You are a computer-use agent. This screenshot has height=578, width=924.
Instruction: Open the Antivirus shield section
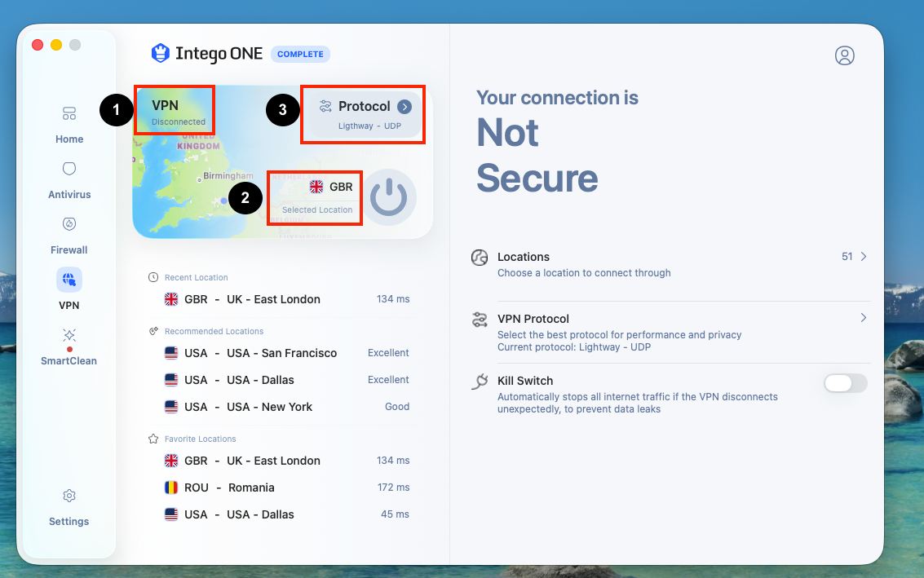(69, 180)
